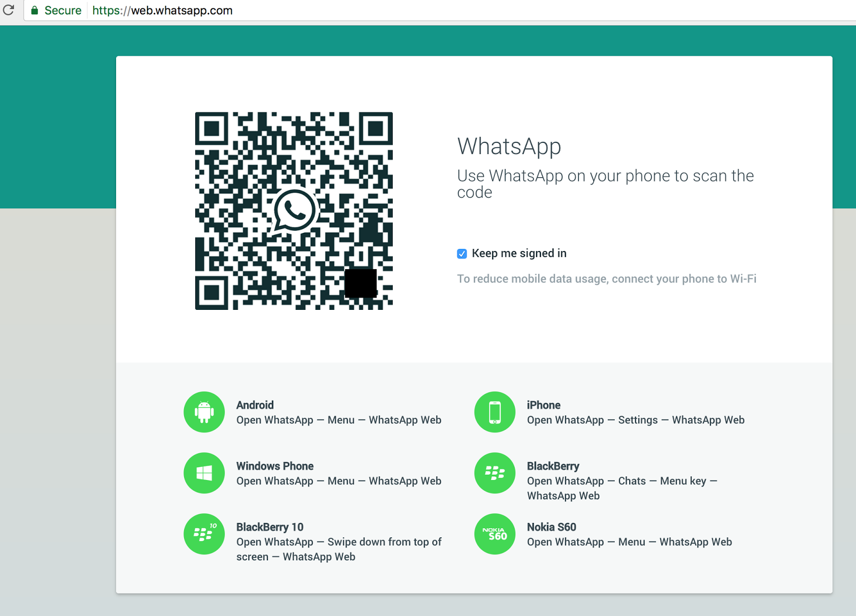Click the browser reload icon
Image resolution: width=856 pixels, height=616 pixels.
tap(9, 10)
